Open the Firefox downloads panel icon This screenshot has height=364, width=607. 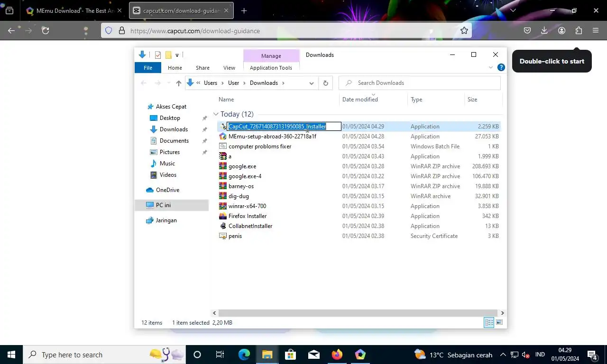click(544, 30)
